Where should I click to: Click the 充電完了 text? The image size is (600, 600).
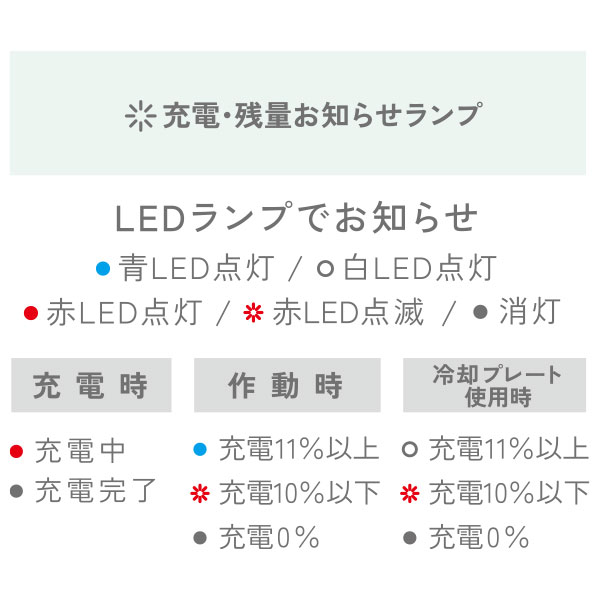(x=96, y=491)
